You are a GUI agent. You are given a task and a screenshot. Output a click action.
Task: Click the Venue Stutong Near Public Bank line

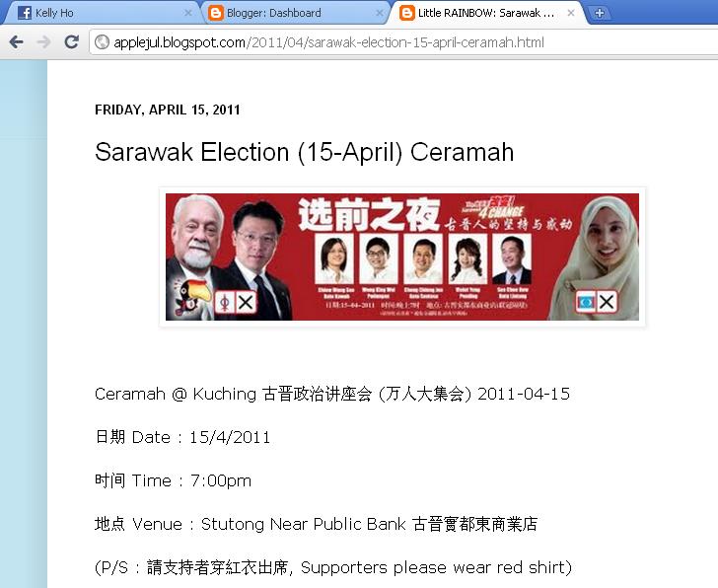coord(316,524)
